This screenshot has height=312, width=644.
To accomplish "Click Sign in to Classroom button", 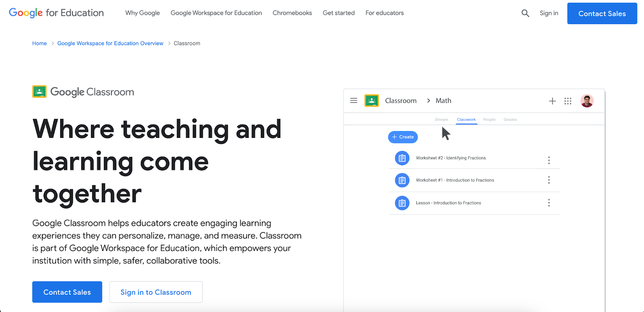I will (x=156, y=292).
